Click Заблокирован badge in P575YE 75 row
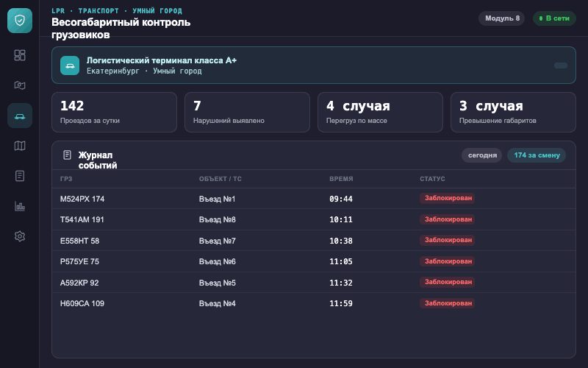 (x=448, y=261)
